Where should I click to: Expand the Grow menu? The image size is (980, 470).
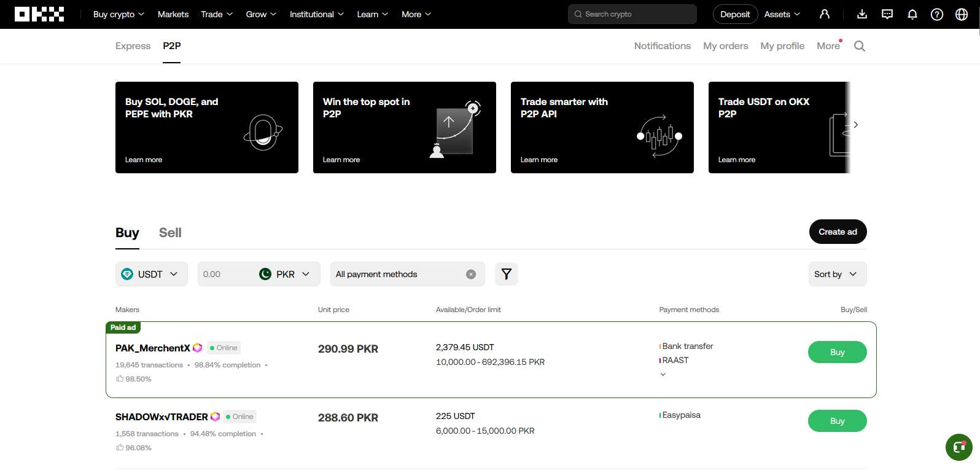click(261, 14)
